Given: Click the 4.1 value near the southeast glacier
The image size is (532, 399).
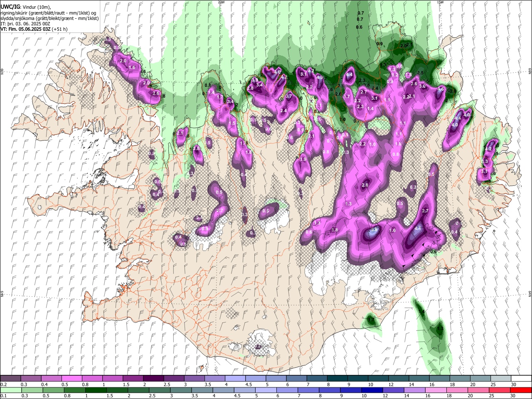Looking at the screenshot, I should point(418,228).
